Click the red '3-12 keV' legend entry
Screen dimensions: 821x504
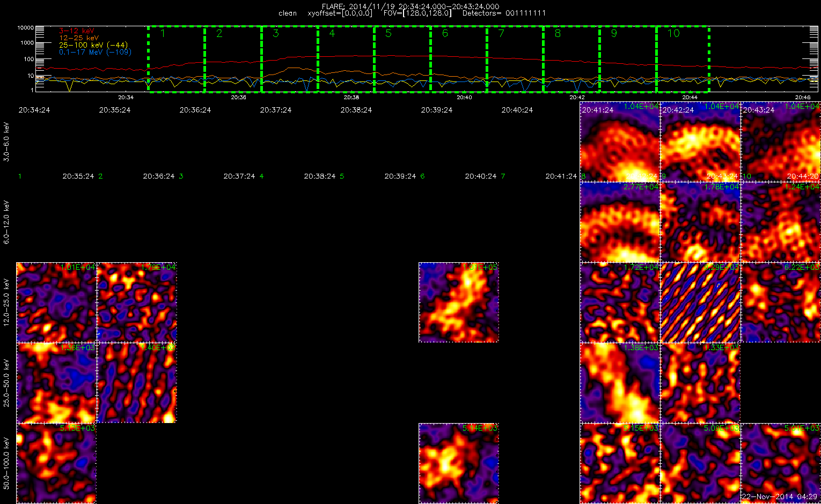pos(76,31)
